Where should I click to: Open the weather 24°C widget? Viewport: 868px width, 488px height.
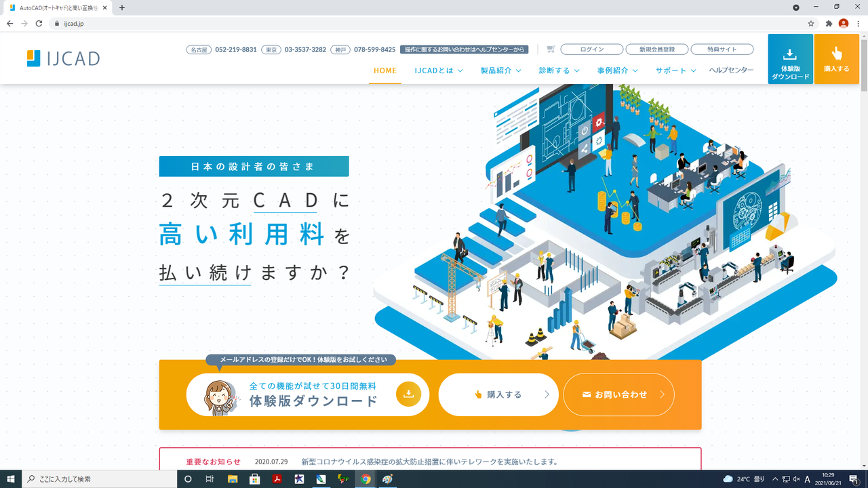click(x=743, y=479)
